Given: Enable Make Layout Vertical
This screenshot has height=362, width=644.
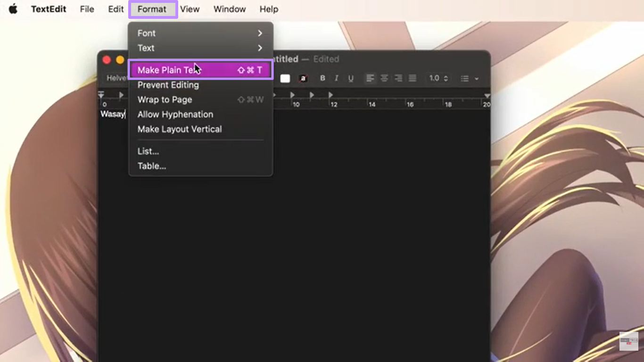Looking at the screenshot, I should [179, 129].
